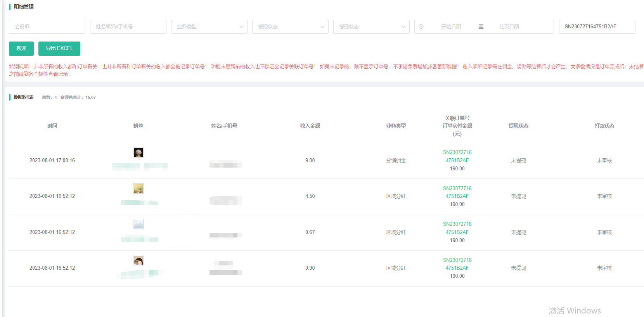Open order link in the 0.67 row

[x=457, y=228]
